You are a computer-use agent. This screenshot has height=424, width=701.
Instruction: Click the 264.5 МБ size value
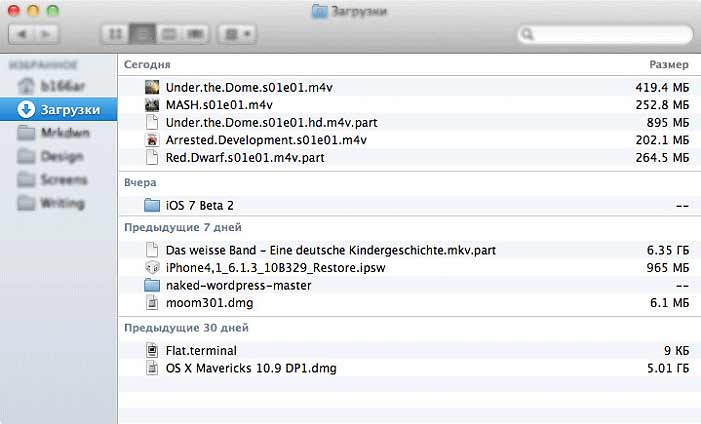[x=662, y=157]
